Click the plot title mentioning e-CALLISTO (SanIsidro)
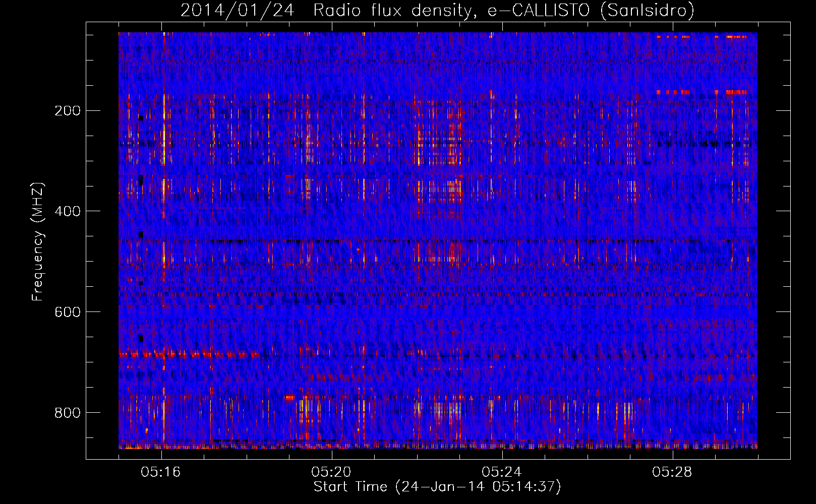 (437, 10)
